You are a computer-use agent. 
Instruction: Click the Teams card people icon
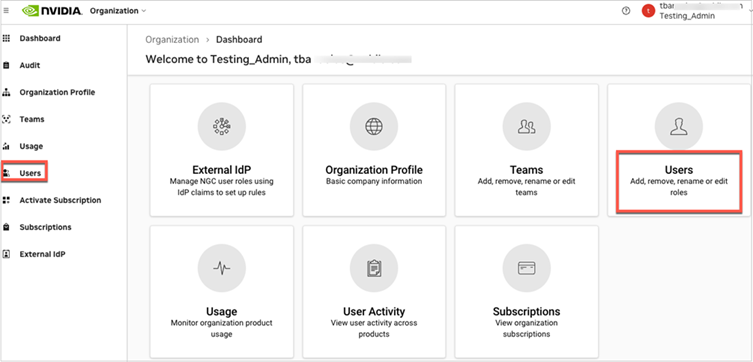[527, 127]
